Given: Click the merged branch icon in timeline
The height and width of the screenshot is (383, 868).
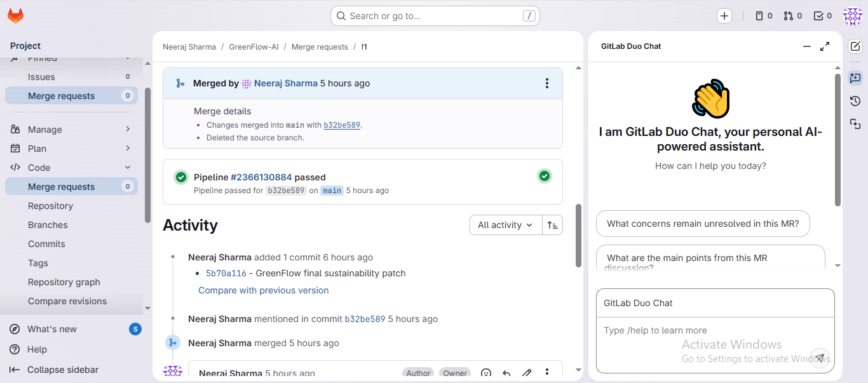Looking at the screenshot, I should [x=173, y=343].
